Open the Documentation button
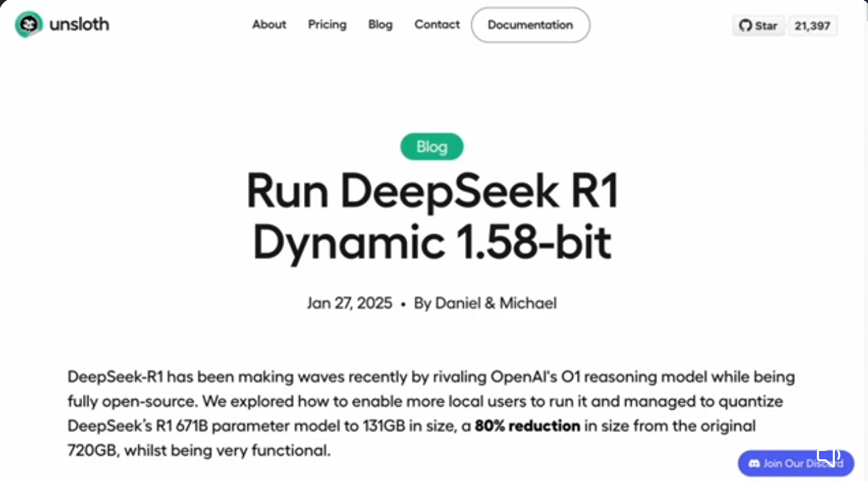Image resolution: width=868 pixels, height=482 pixels. click(530, 25)
